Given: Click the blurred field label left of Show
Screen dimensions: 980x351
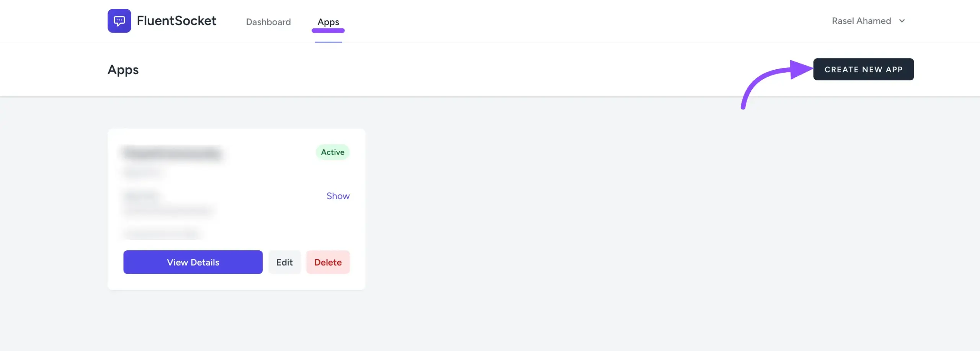Looking at the screenshot, I should 141,196.
